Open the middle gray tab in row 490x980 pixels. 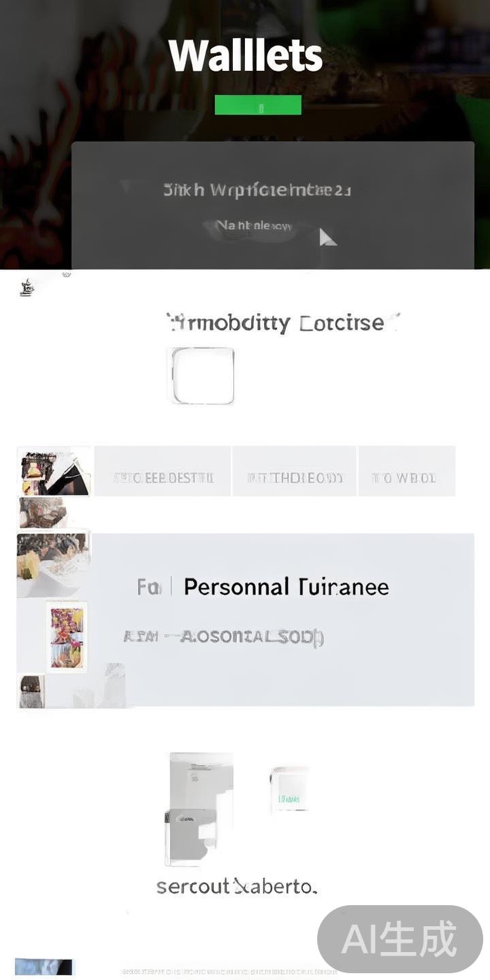coord(295,471)
